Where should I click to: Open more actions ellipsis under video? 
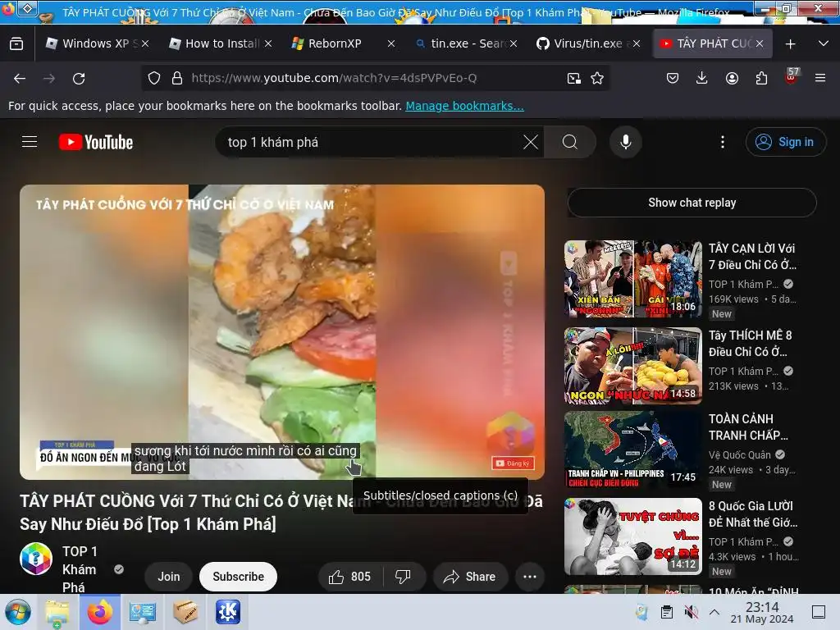pyautogui.click(x=530, y=577)
